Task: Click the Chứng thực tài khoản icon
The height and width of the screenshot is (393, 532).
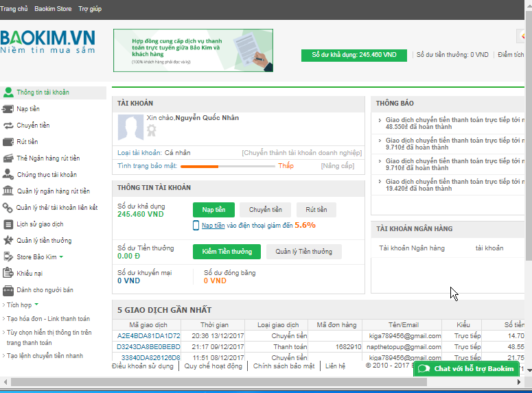Action: click(8, 174)
